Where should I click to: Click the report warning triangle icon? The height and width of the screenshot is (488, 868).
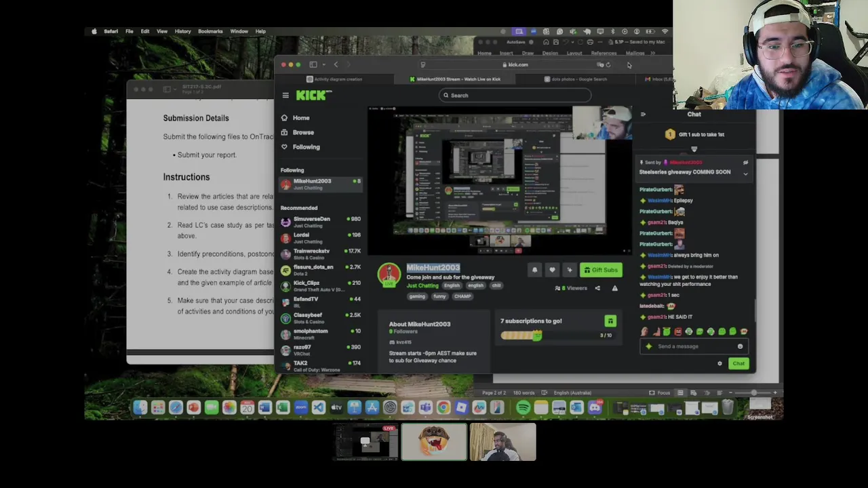click(x=615, y=288)
